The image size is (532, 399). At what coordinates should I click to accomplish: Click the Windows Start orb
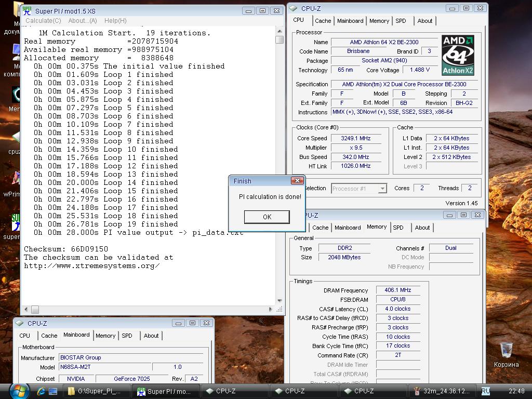pos(19,391)
